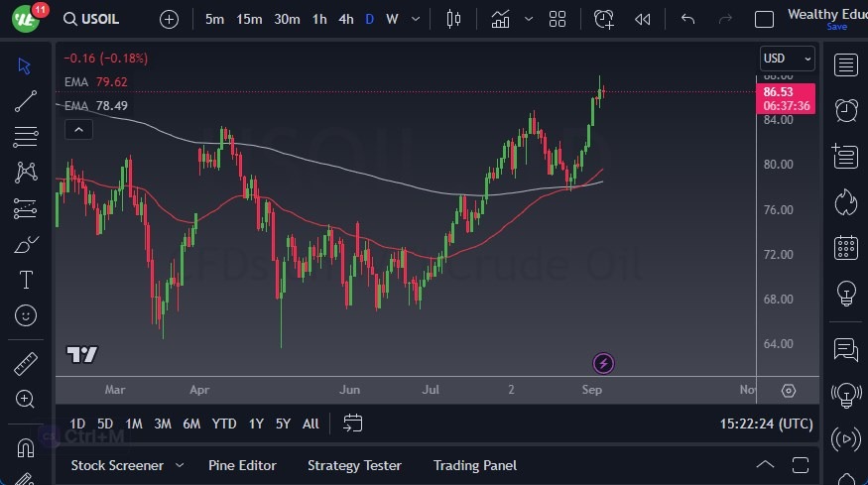Collapse the indicator legend chevron

pyautogui.click(x=77, y=129)
